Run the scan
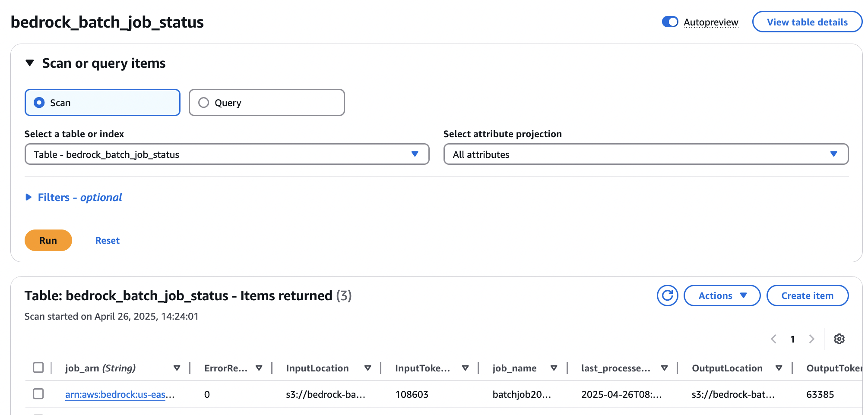This screenshot has height=415, width=868. coord(48,240)
